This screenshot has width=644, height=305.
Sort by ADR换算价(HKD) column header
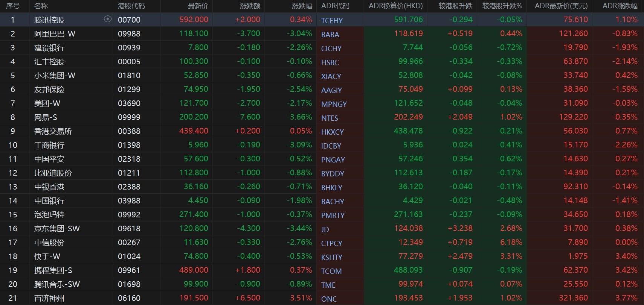[395, 6]
